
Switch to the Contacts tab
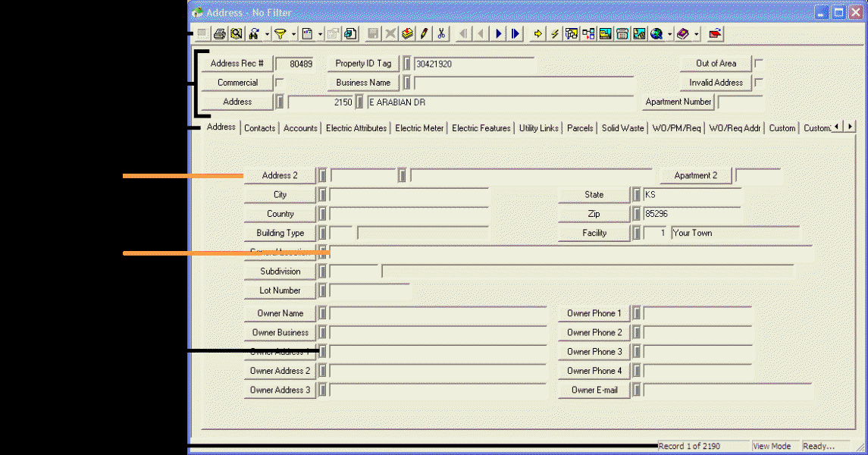click(x=259, y=128)
